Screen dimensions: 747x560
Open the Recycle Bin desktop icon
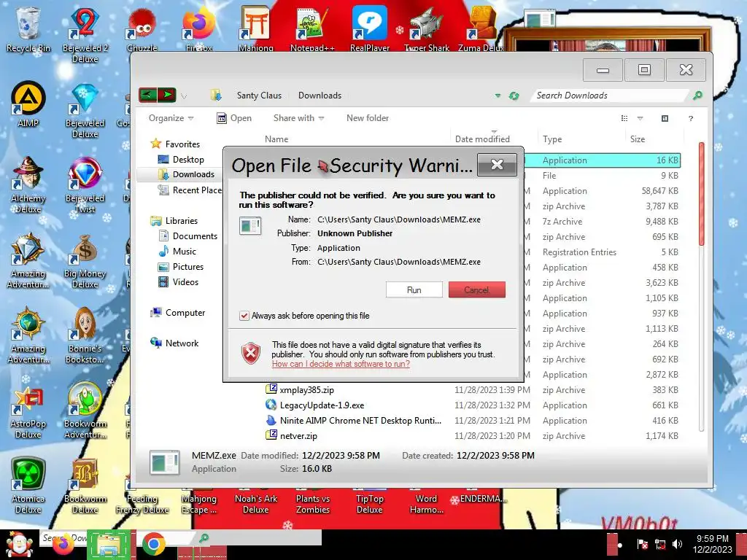click(x=28, y=29)
